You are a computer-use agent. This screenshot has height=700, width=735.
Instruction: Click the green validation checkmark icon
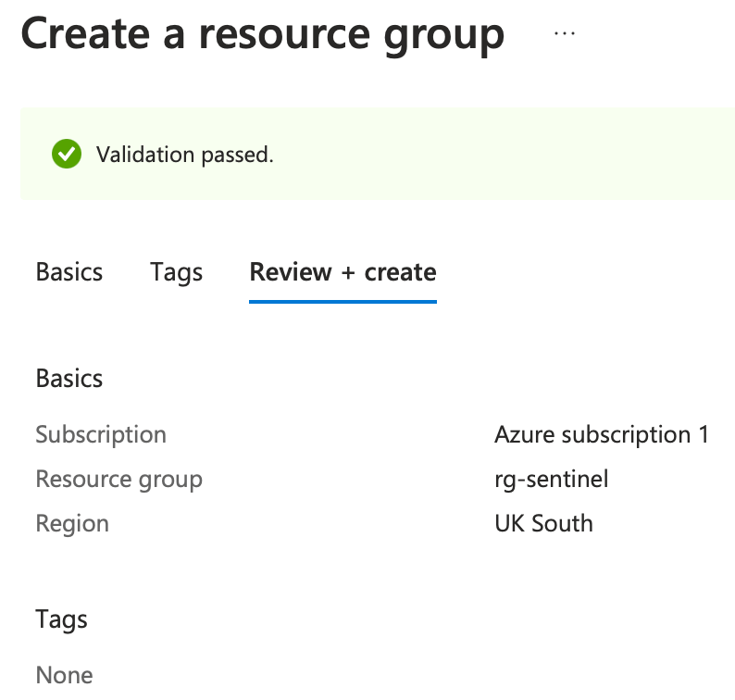tap(67, 154)
